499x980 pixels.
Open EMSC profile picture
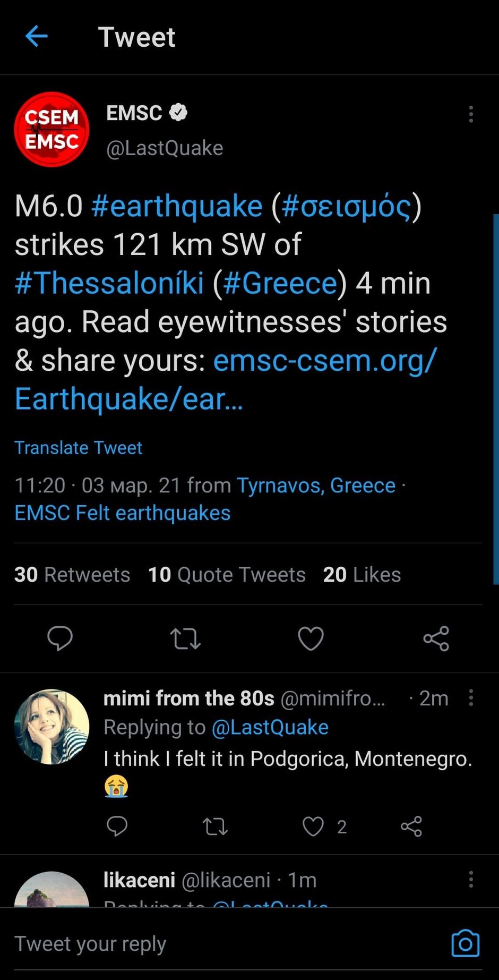[51, 129]
